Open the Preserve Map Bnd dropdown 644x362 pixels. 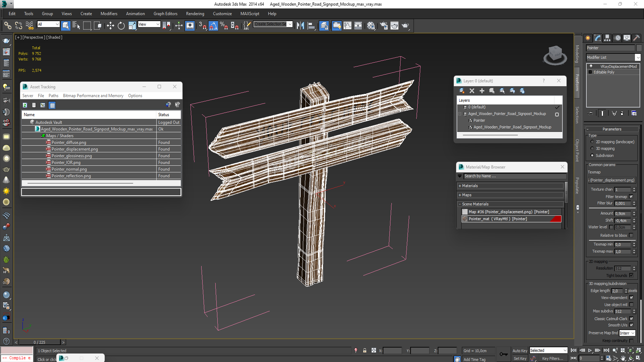[x=627, y=333]
